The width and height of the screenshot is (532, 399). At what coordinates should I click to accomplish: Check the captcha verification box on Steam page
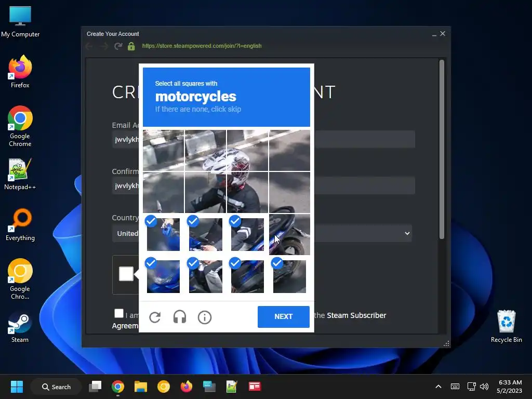pyautogui.click(x=126, y=274)
